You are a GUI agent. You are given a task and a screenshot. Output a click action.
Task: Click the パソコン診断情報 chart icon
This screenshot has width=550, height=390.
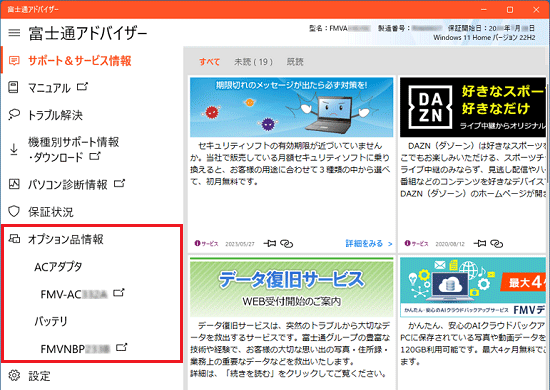(14, 184)
